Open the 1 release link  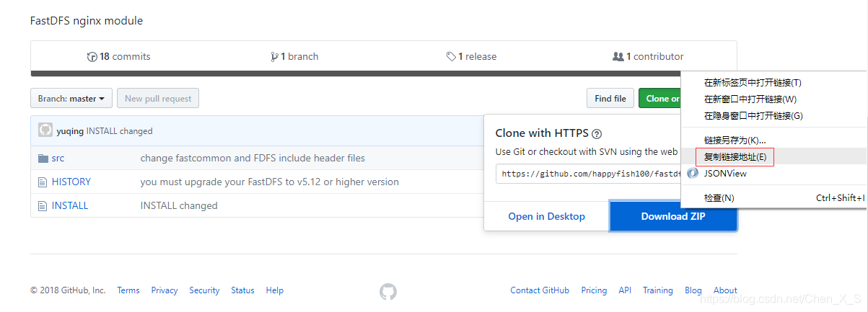(471, 56)
